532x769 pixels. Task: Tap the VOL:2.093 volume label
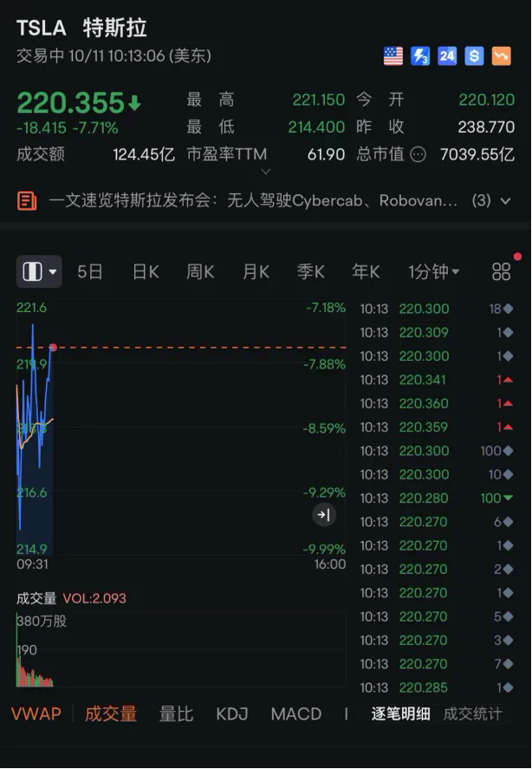click(94, 598)
